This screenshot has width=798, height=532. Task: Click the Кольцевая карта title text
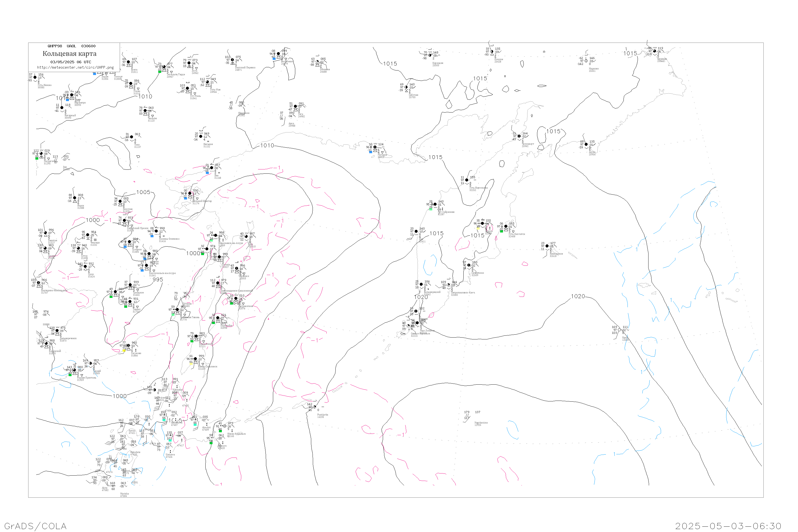pyautogui.click(x=69, y=54)
